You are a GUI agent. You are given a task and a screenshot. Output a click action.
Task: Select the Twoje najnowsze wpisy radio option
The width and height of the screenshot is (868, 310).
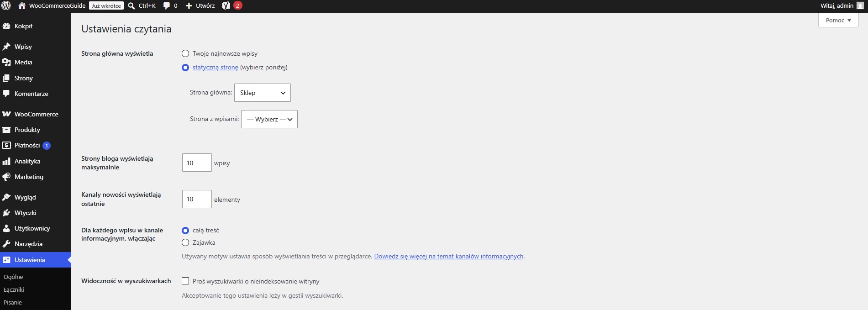click(185, 53)
